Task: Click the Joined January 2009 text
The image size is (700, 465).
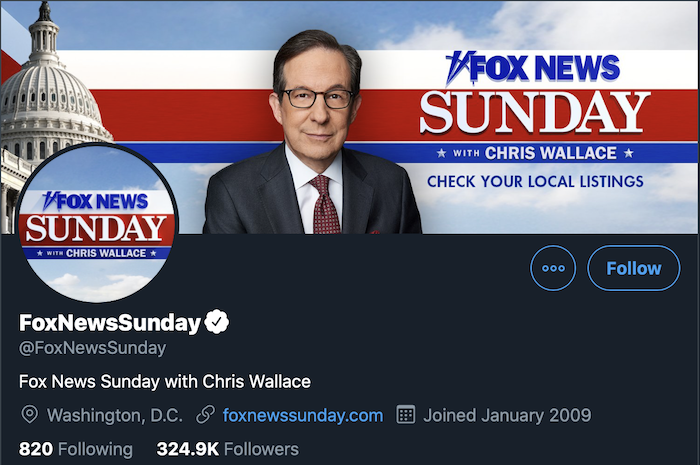Action: [507, 415]
